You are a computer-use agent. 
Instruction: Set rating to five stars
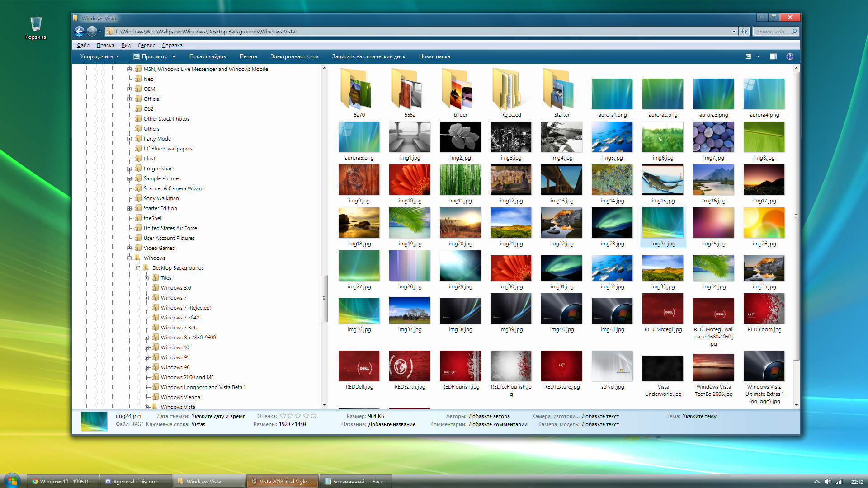click(314, 416)
